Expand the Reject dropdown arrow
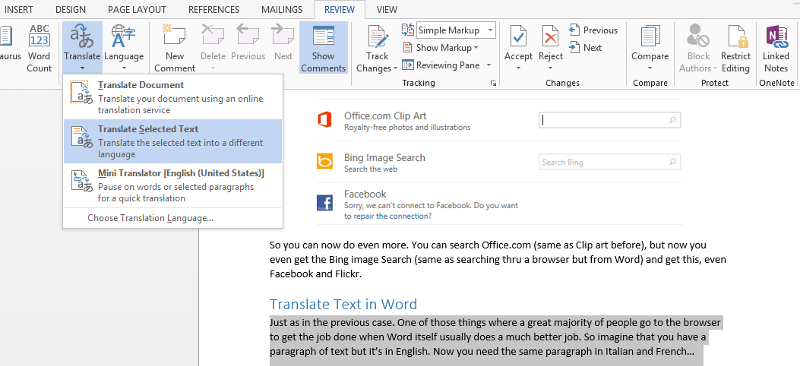800x366 pixels. tap(551, 68)
